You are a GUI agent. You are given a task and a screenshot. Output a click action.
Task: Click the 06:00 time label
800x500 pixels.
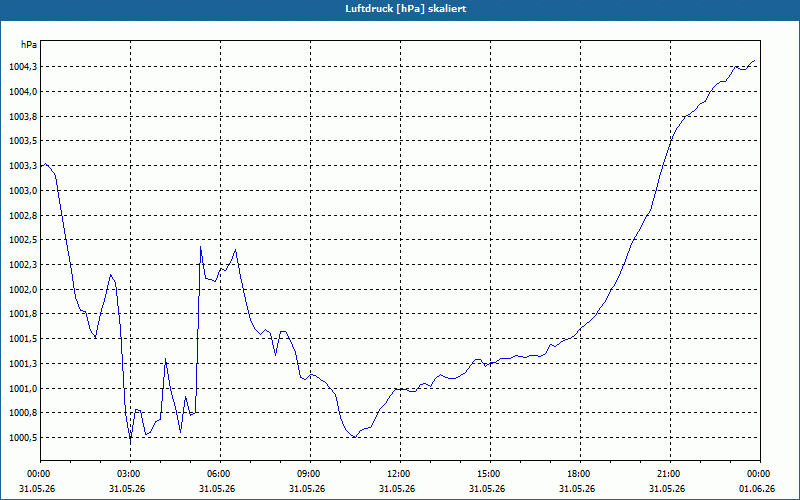pos(220,474)
